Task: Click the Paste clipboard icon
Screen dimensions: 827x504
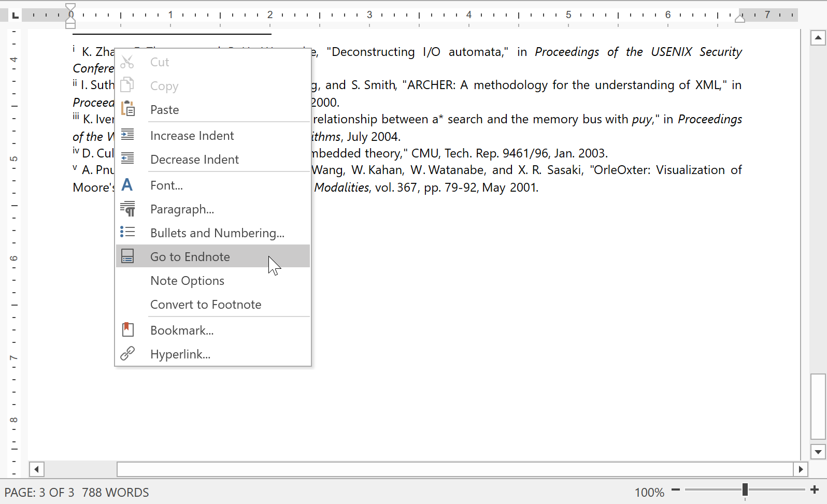Action: pos(127,109)
